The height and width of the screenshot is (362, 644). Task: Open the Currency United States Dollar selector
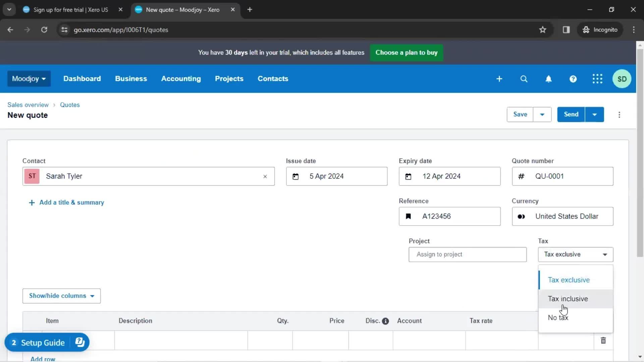[x=562, y=217]
